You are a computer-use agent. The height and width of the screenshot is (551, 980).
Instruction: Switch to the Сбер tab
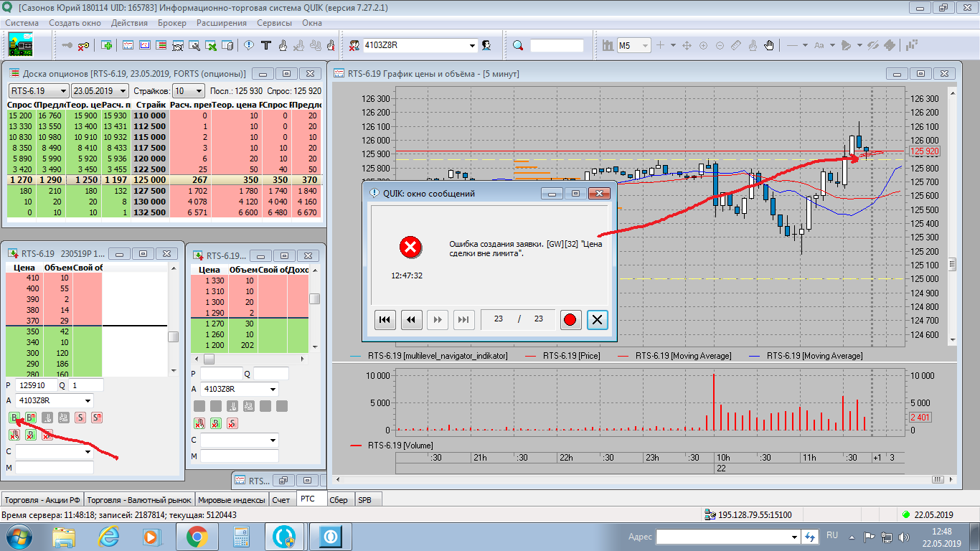click(339, 500)
